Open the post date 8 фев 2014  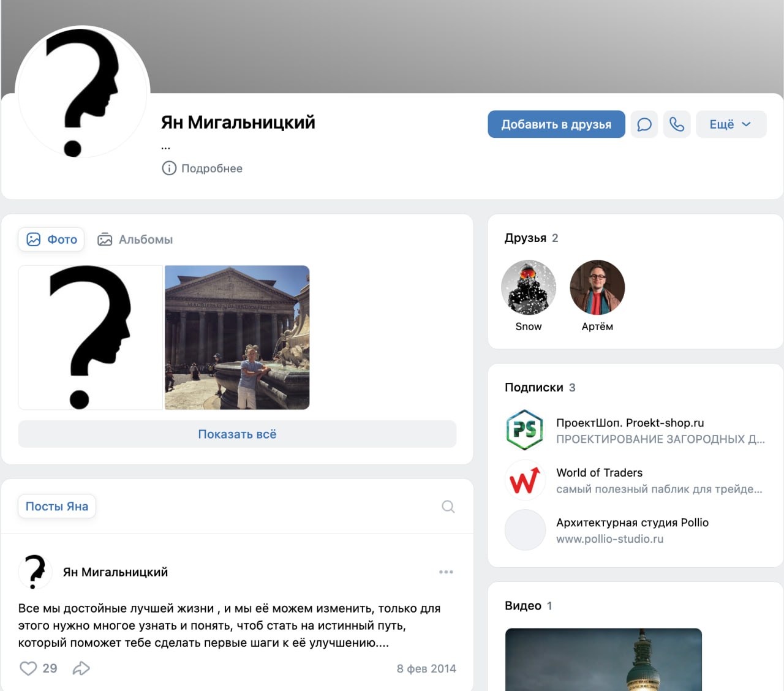(x=426, y=668)
